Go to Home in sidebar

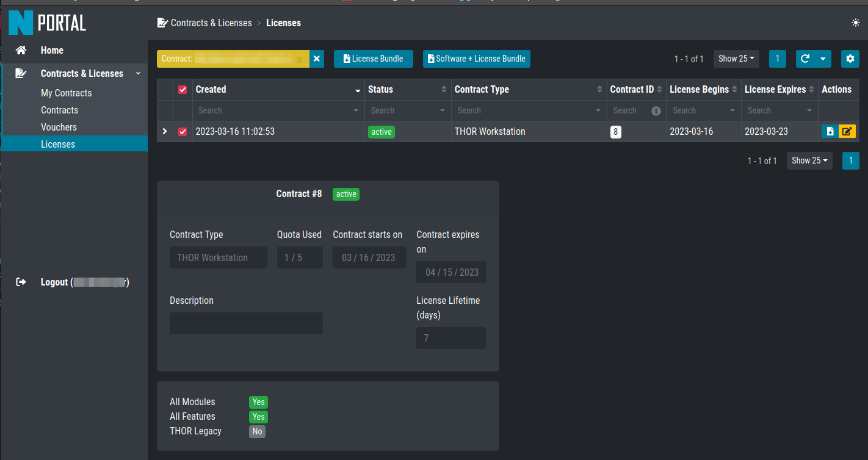click(52, 50)
